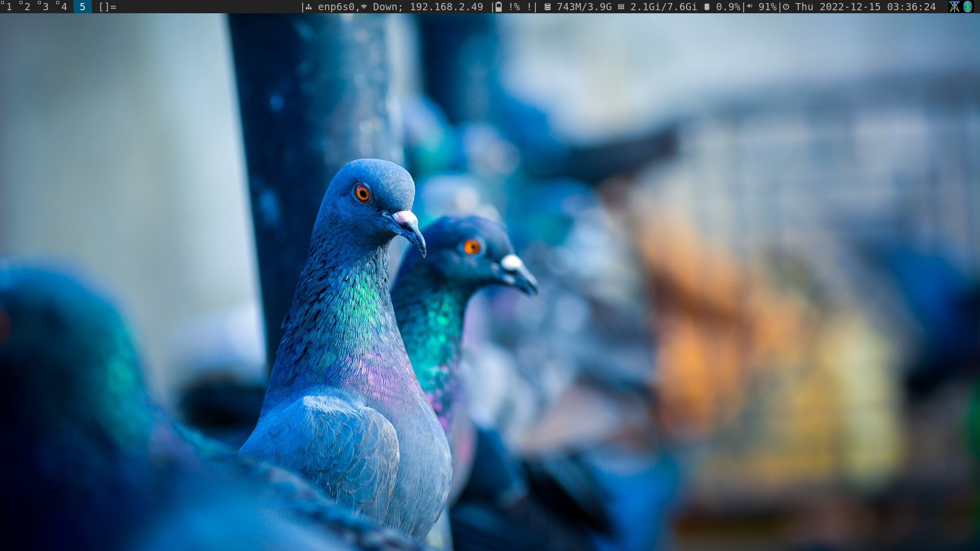The image size is (980, 551).
Task: Switch to workspace tag 2
Action: click(27, 7)
